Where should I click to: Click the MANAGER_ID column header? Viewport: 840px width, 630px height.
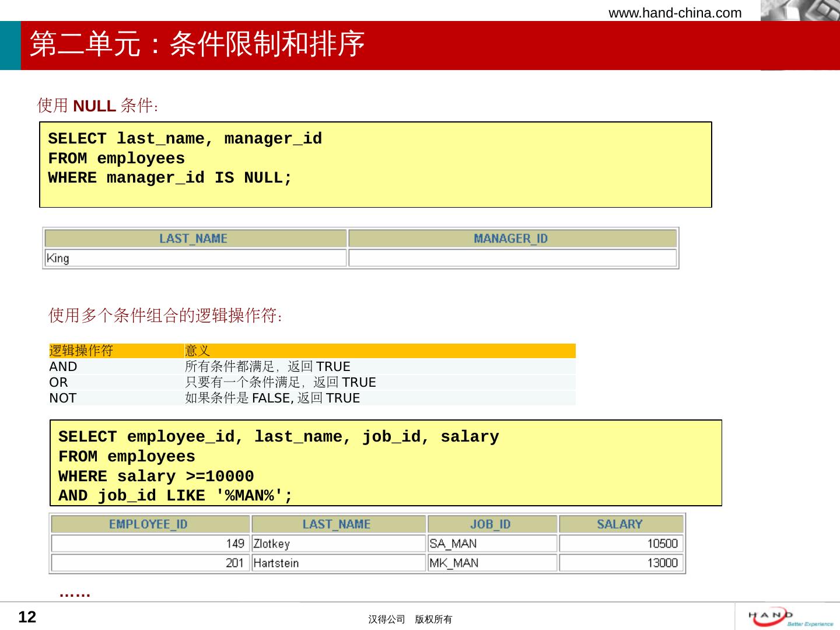point(511,239)
